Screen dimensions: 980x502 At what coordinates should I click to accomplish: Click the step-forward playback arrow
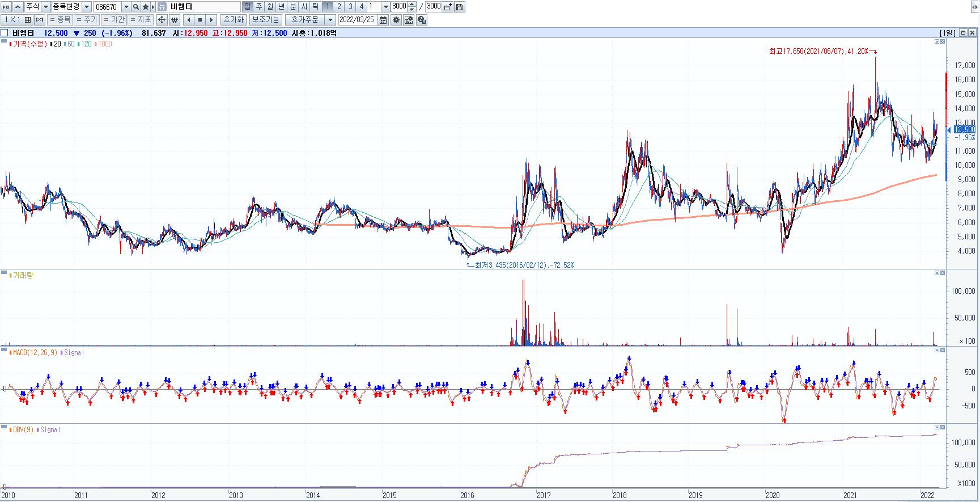(x=211, y=20)
